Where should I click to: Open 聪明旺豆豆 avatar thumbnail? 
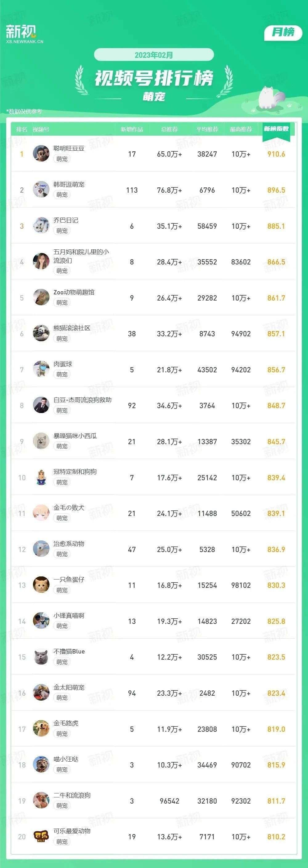[x=41, y=154]
